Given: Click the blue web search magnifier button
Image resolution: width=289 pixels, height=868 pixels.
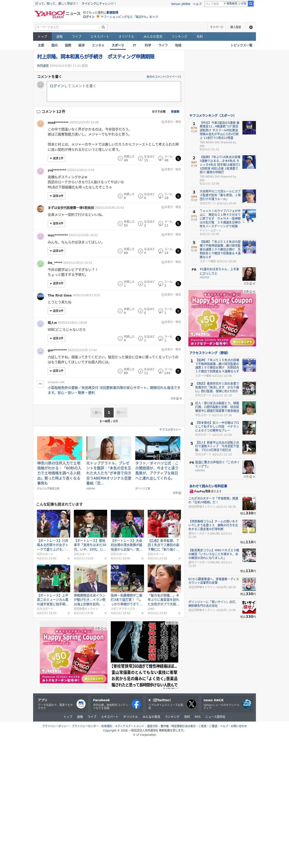Looking at the screenshot, I should tap(251, 4).
